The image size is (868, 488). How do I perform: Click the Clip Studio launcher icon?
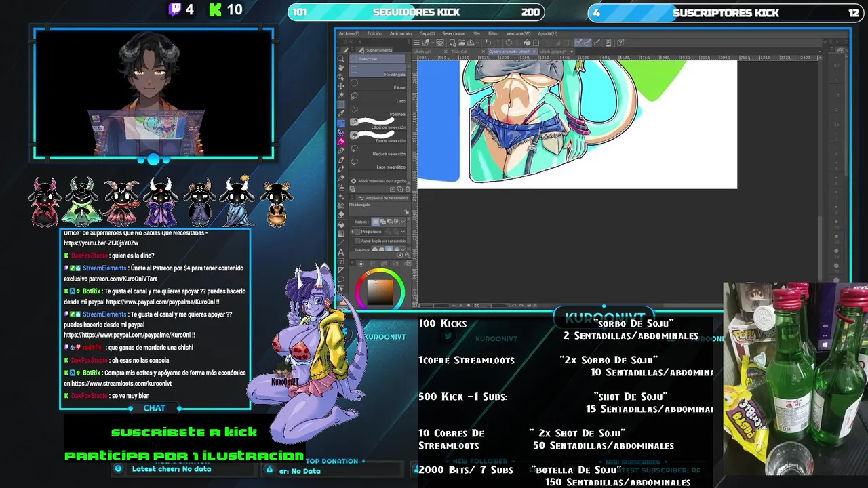click(x=440, y=43)
